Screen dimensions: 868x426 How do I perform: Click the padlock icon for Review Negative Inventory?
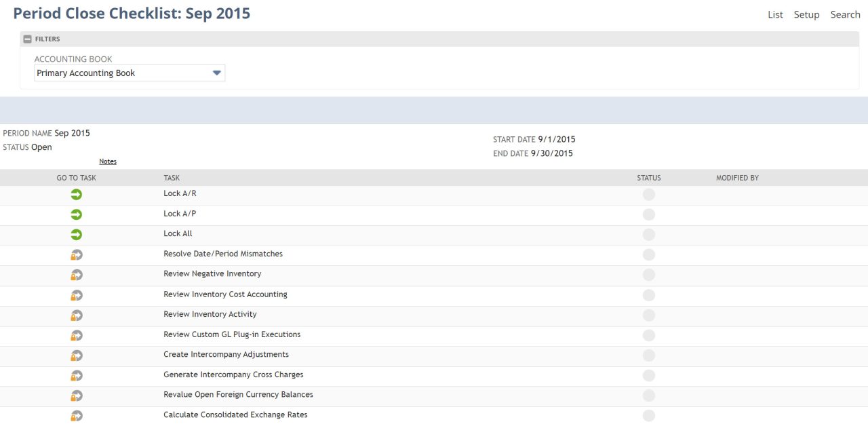76,274
